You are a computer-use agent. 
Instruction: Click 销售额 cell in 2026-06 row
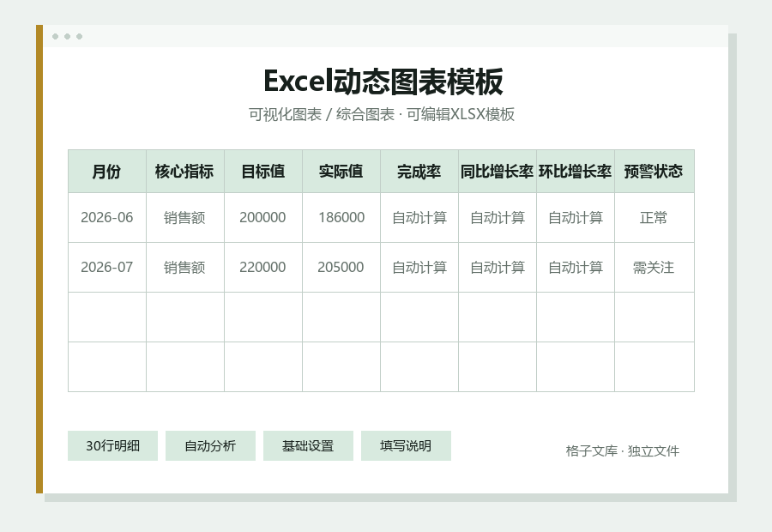185,218
